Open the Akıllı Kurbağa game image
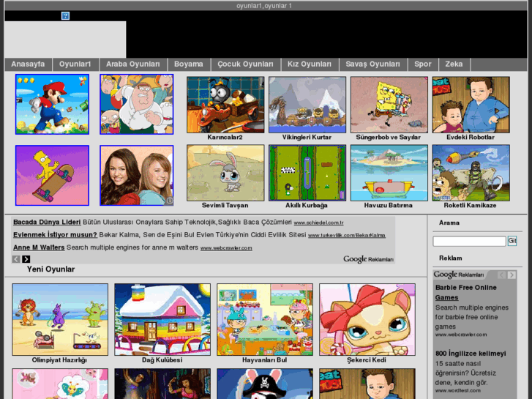Image resolution: width=532 pixels, height=399 pixels. 307,173
